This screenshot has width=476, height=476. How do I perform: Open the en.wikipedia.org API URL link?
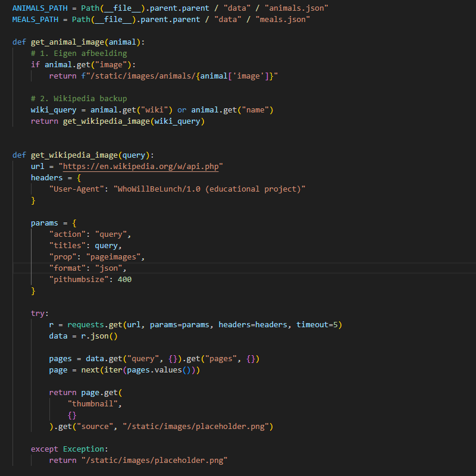141,167
